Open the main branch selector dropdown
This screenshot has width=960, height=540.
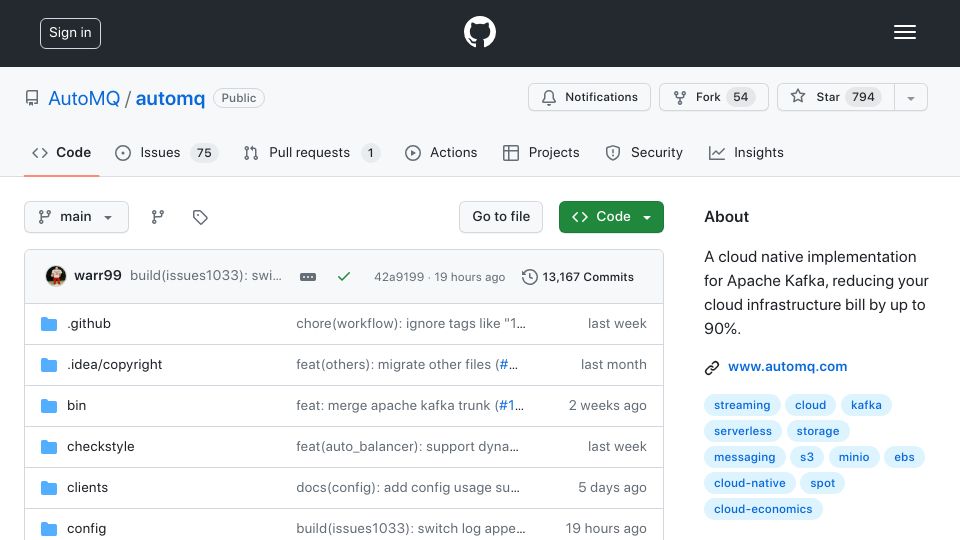click(x=77, y=217)
